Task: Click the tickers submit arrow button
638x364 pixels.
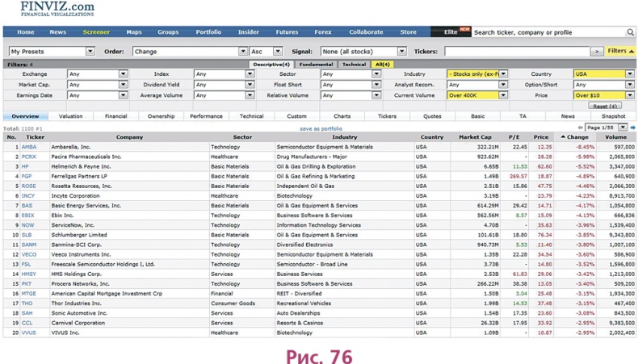Action: 596,51
